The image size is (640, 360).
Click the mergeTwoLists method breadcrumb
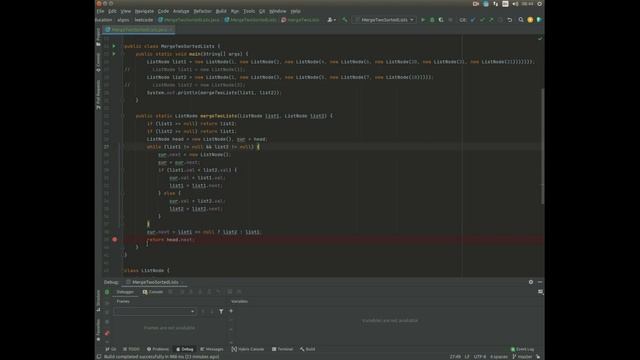click(x=300, y=20)
